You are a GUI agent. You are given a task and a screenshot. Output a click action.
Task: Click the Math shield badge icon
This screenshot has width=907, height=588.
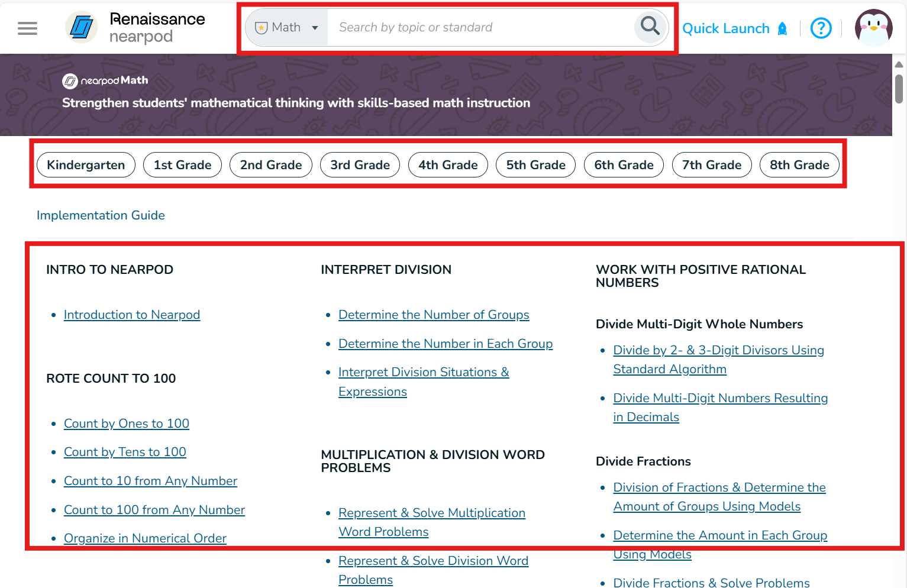tap(261, 28)
